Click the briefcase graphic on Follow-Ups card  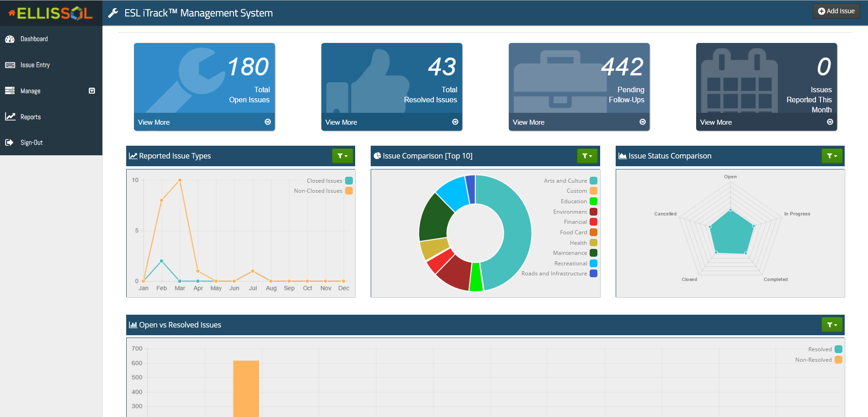(x=560, y=81)
